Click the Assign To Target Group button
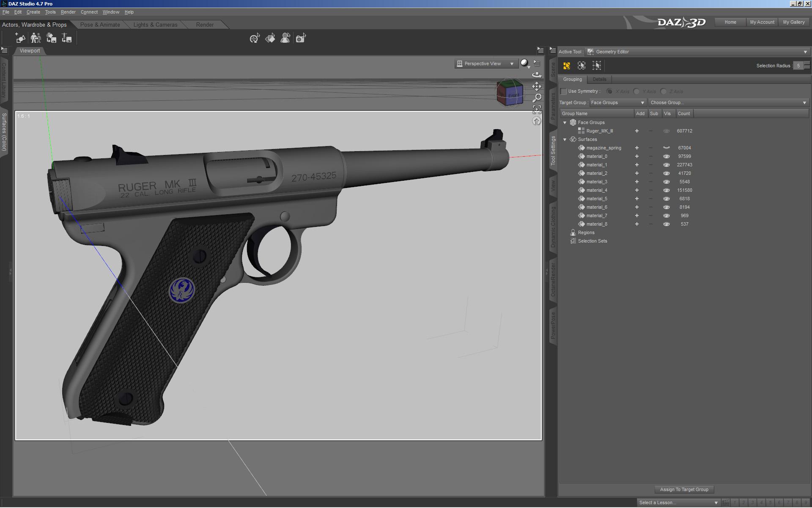Screen dimensions: 812x508 point(684,489)
